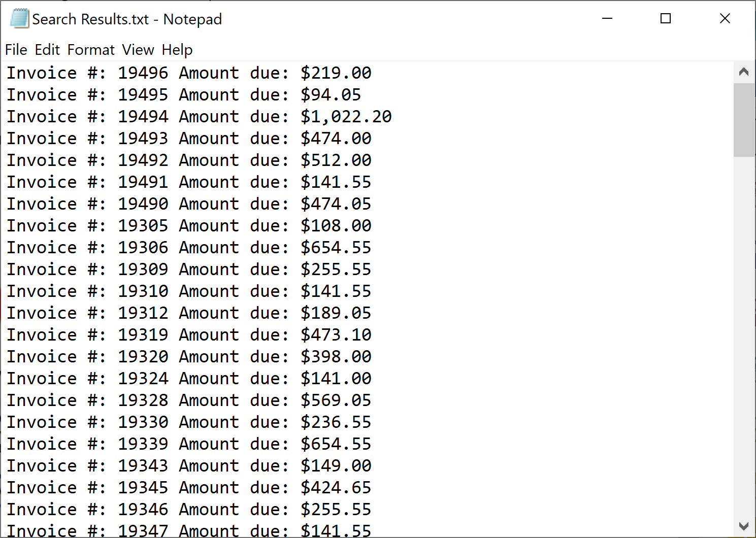Place cursor on invoice 19496 line
Screen dimensions: 756x538
tap(188, 73)
